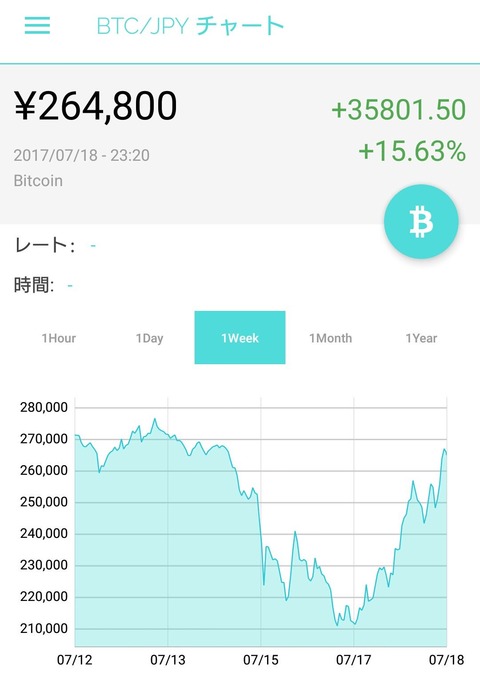480x680 pixels.
Task: Select the active 1Week tab
Action: [x=240, y=337]
